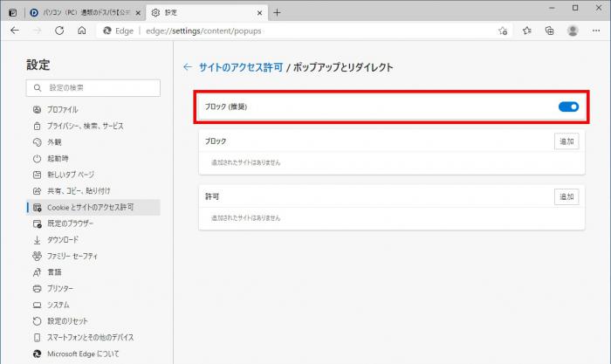The width and height of the screenshot is (611, 364).
Task: Click 追加 button in 許可 section
Action: tap(566, 196)
